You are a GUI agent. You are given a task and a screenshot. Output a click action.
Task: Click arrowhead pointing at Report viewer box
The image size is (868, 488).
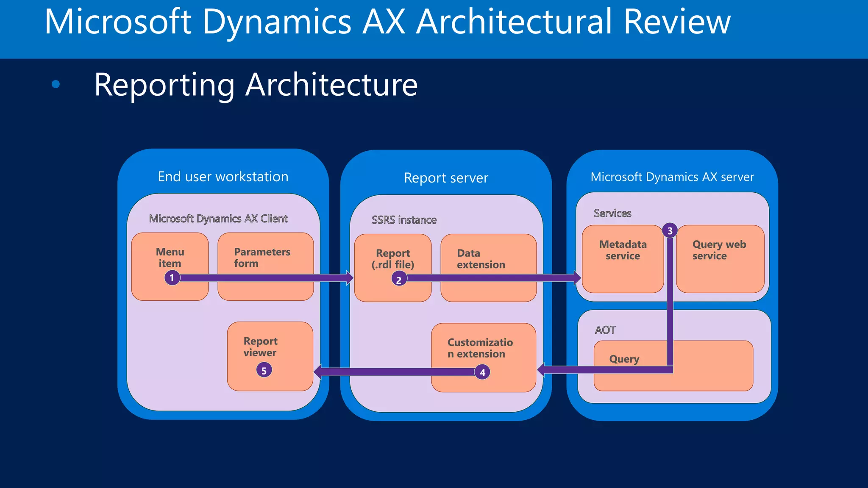click(x=318, y=372)
